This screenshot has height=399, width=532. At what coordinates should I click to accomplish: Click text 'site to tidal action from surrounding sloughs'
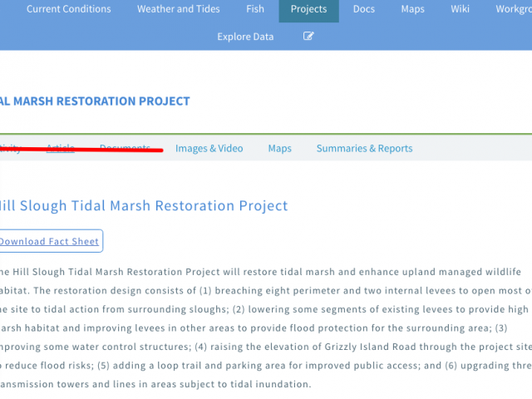tap(118, 309)
